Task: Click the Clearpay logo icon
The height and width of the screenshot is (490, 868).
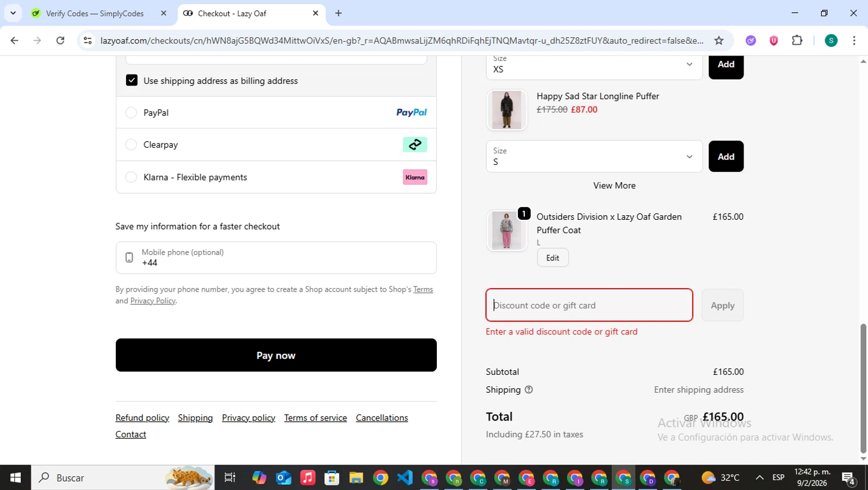Action: click(415, 145)
